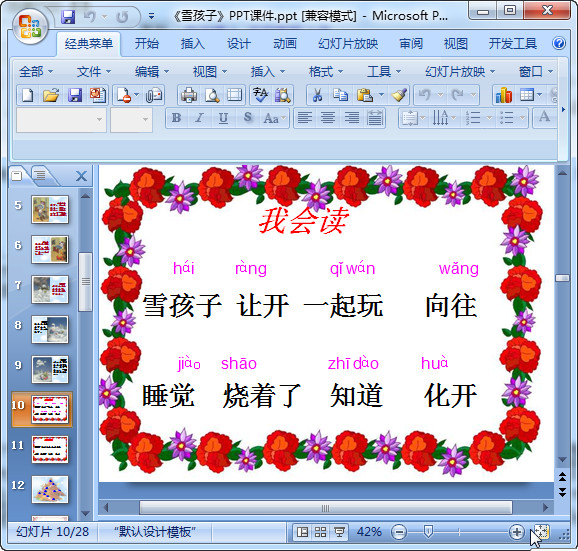
Task: Open the 开发工具 ribbon tab
Action: click(512, 44)
